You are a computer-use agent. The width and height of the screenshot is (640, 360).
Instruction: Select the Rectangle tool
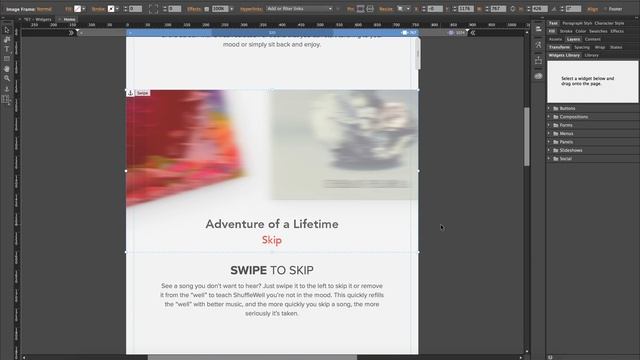tap(7, 59)
